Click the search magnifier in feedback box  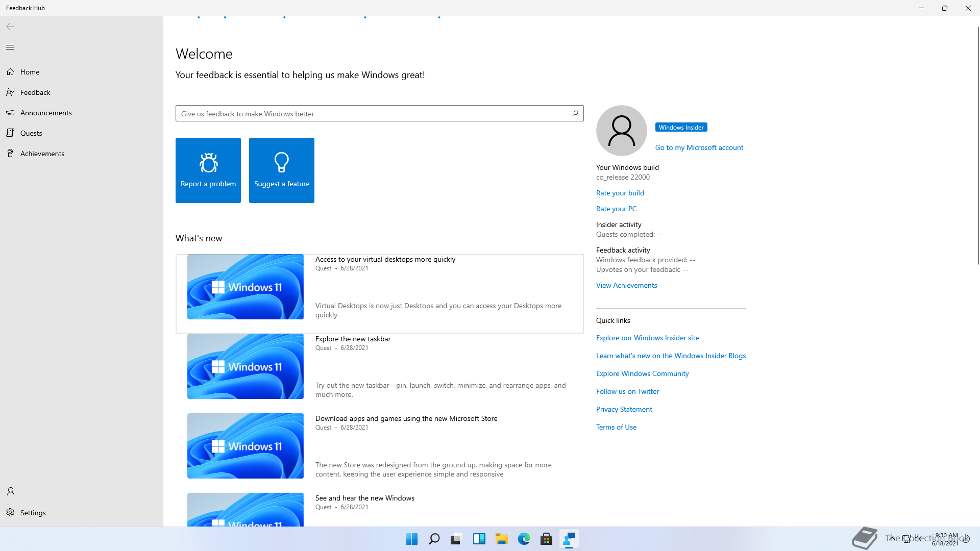coord(575,113)
